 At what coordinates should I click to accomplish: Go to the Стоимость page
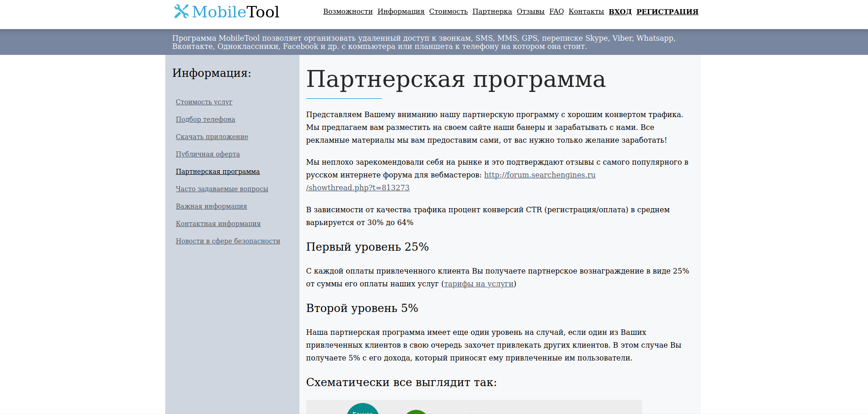tap(449, 11)
